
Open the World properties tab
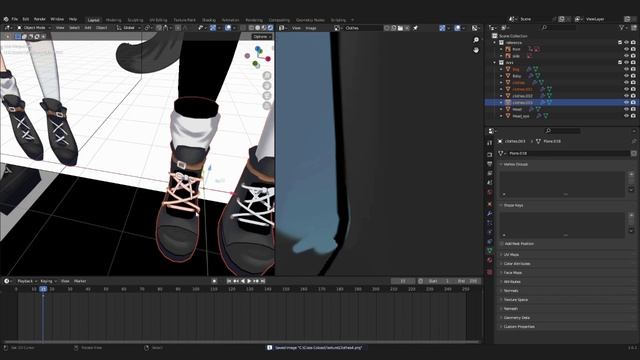click(490, 191)
